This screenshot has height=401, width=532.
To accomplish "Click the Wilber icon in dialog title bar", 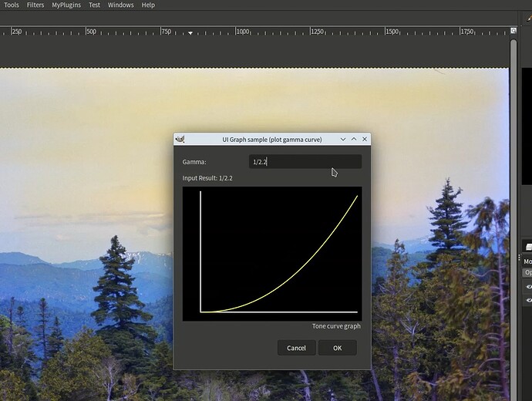I will tap(180, 139).
